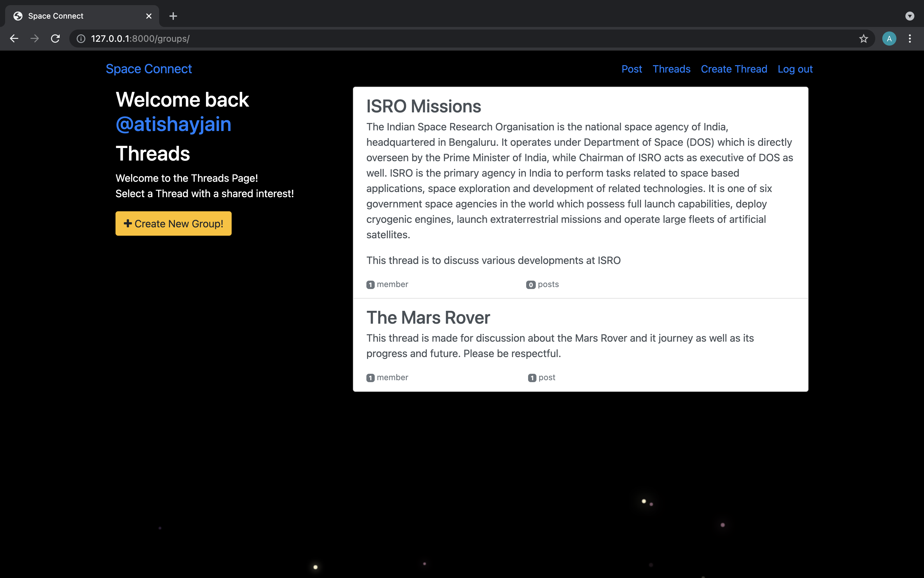This screenshot has height=578, width=924.
Task: Click the 1 post badge in The Mars Rover
Action: click(x=542, y=378)
